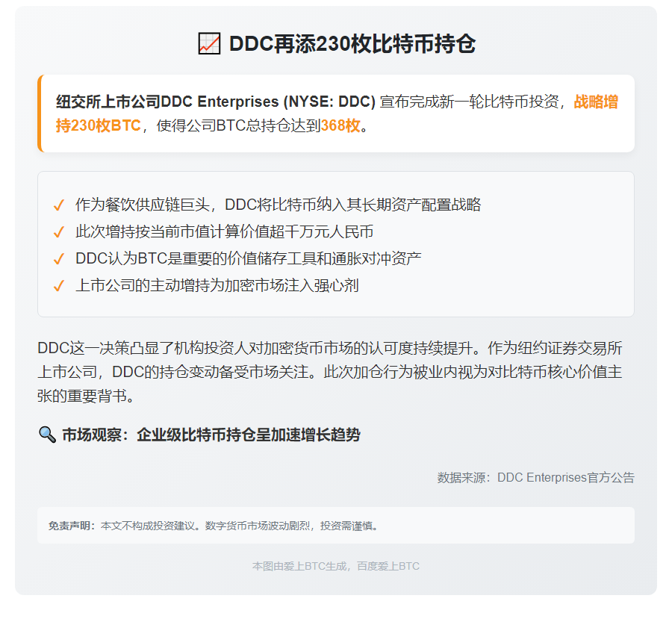Click the magnifying glass icon beside '市场观察'
672x619 pixels.
(x=47, y=435)
